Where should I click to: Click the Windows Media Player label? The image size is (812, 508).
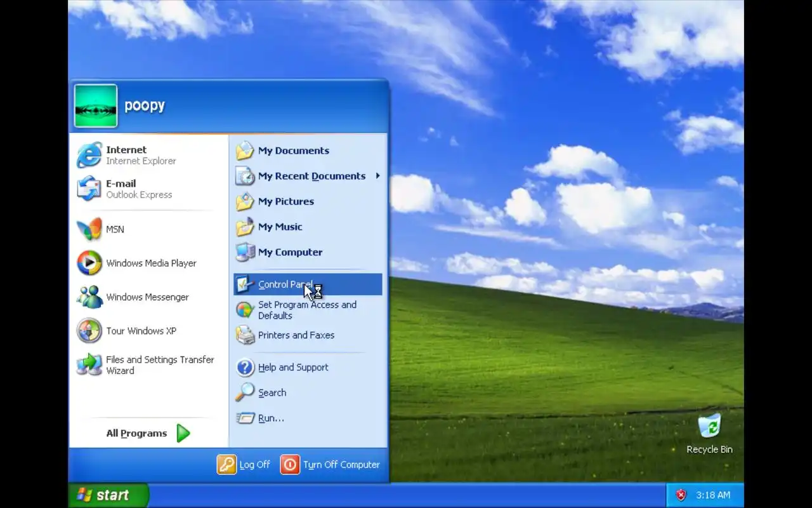point(151,263)
